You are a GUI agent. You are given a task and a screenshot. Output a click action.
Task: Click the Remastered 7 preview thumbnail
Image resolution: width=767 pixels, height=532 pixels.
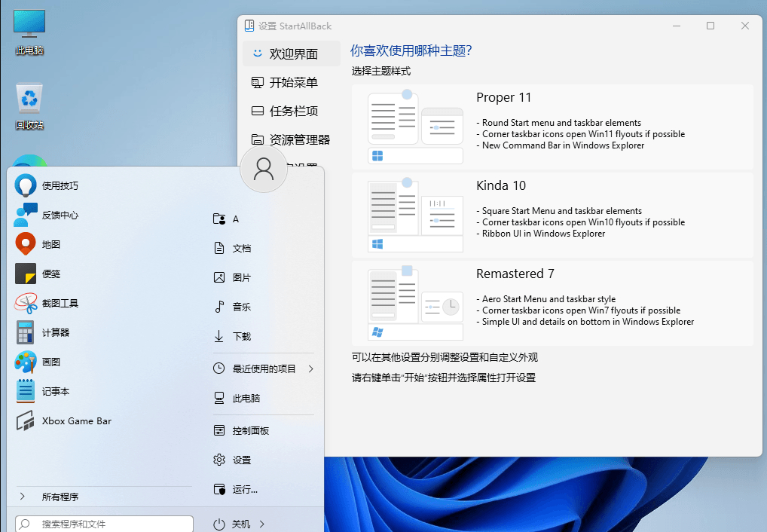[415, 303]
